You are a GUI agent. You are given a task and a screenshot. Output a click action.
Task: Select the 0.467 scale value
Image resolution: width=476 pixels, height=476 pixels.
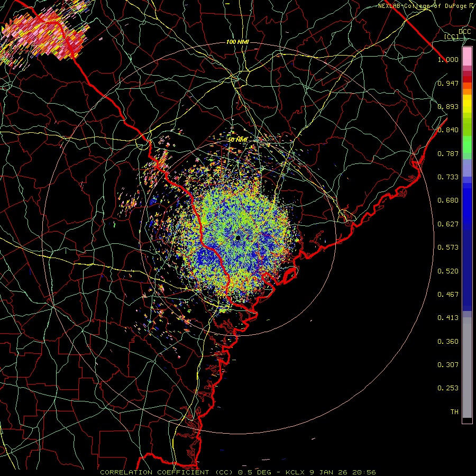pyautogui.click(x=448, y=295)
